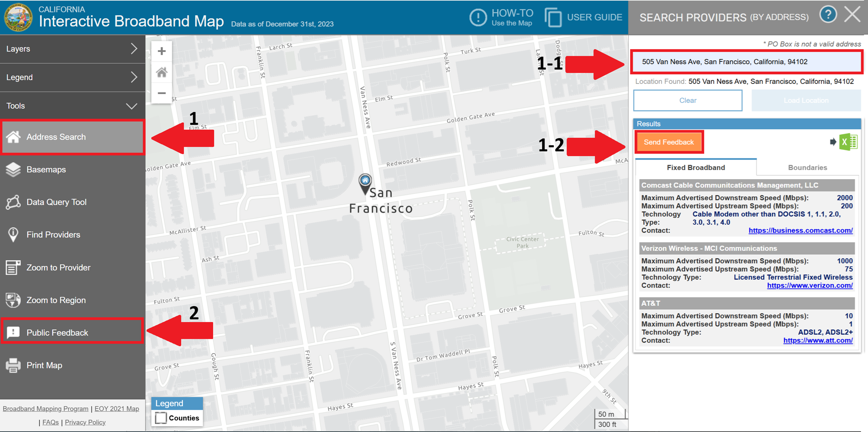Viewport: 868px width, 432px height.
Task: Click the address search input field
Action: click(746, 62)
